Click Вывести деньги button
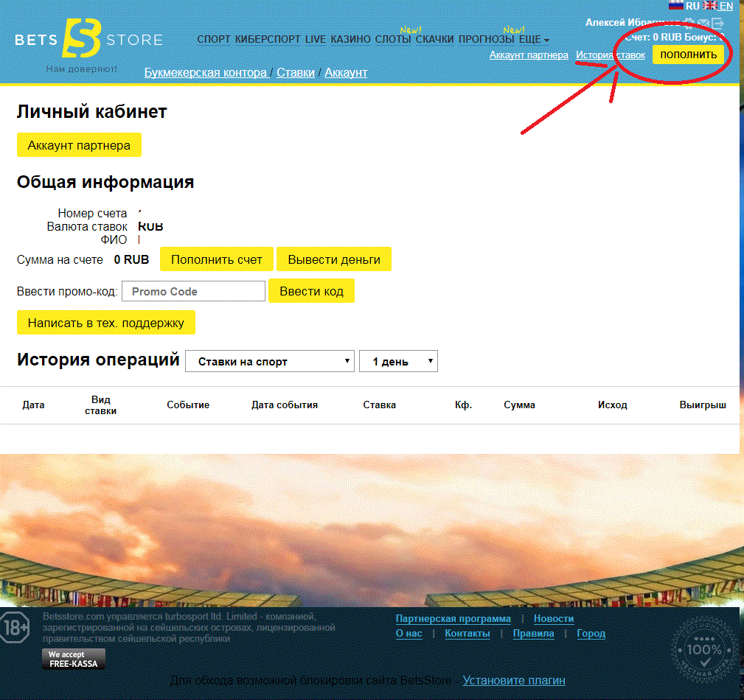This screenshot has height=700, width=744. (x=334, y=259)
